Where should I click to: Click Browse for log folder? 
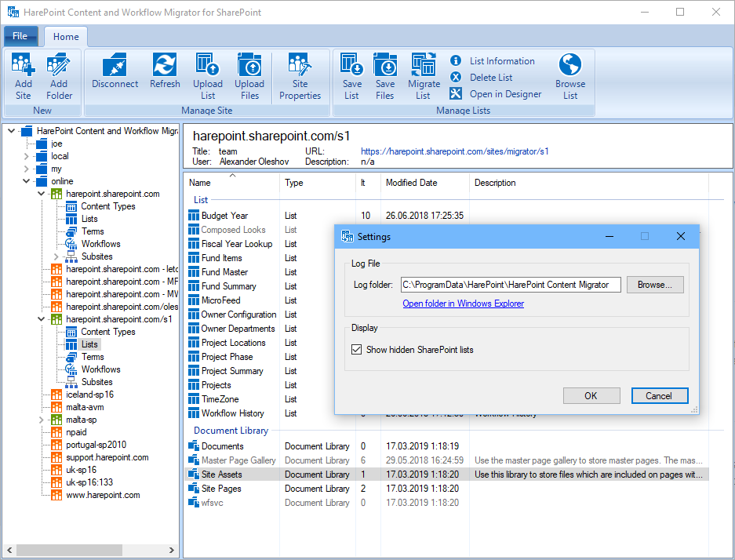(655, 285)
